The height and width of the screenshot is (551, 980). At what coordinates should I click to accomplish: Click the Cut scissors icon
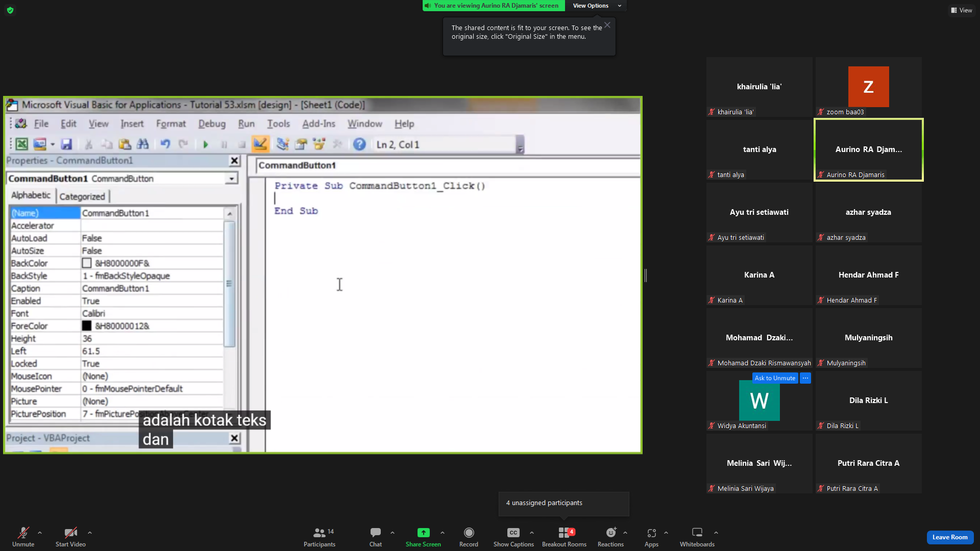(x=88, y=144)
